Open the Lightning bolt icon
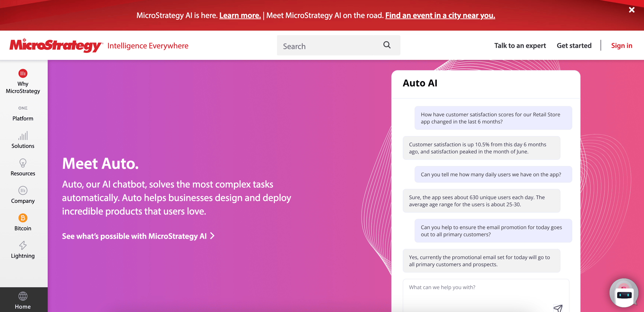 pyautogui.click(x=23, y=245)
